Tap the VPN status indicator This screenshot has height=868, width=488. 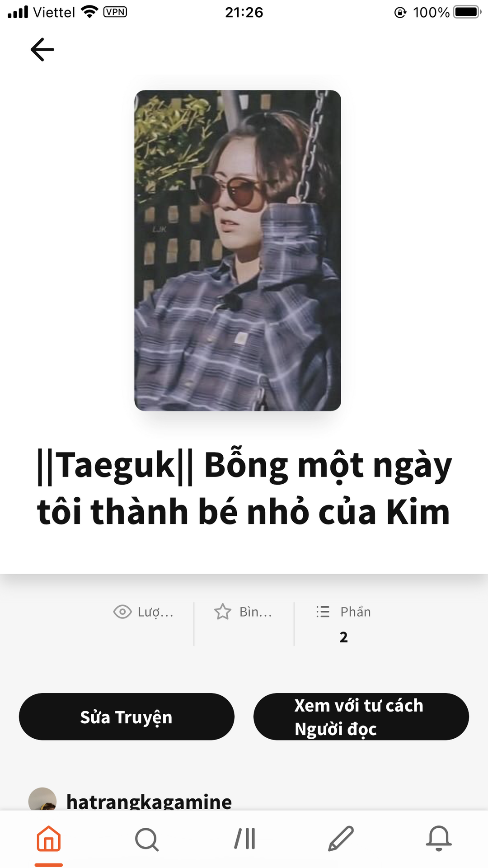click(x=115, y=12)
